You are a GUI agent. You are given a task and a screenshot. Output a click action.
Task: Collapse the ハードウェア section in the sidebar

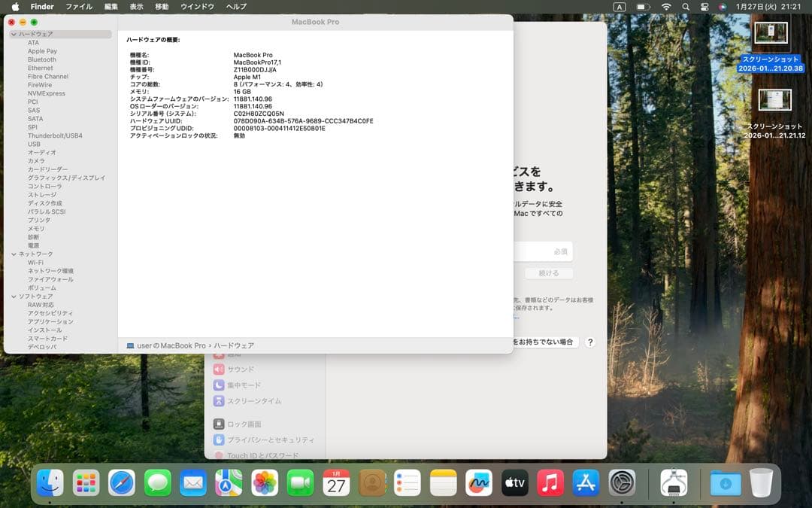15,33
